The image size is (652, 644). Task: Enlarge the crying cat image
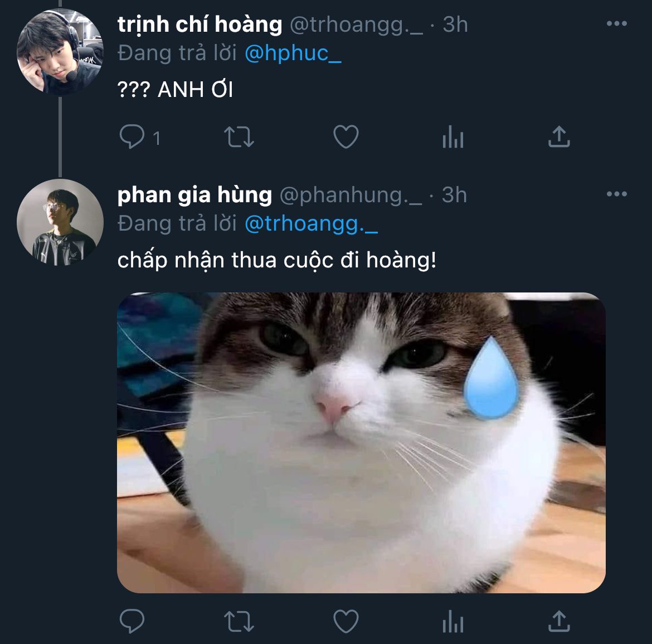361,442
